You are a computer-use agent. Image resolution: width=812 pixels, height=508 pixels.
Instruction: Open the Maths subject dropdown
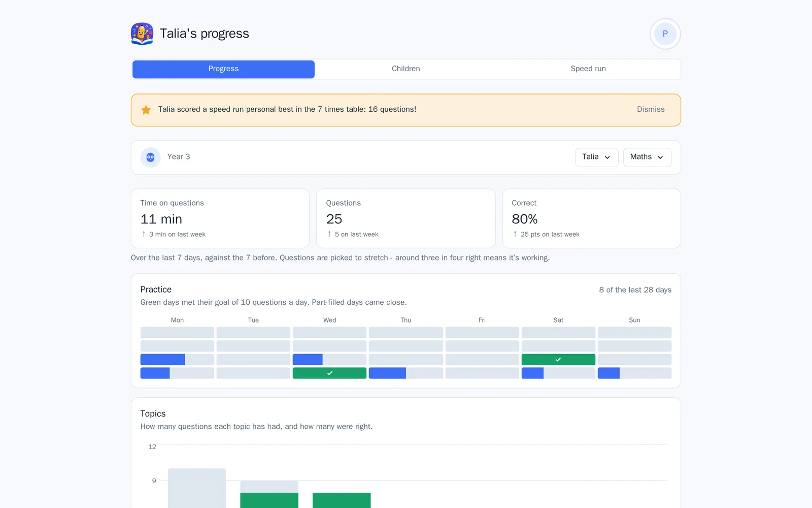pyautogui.click(x=647, y=157)
